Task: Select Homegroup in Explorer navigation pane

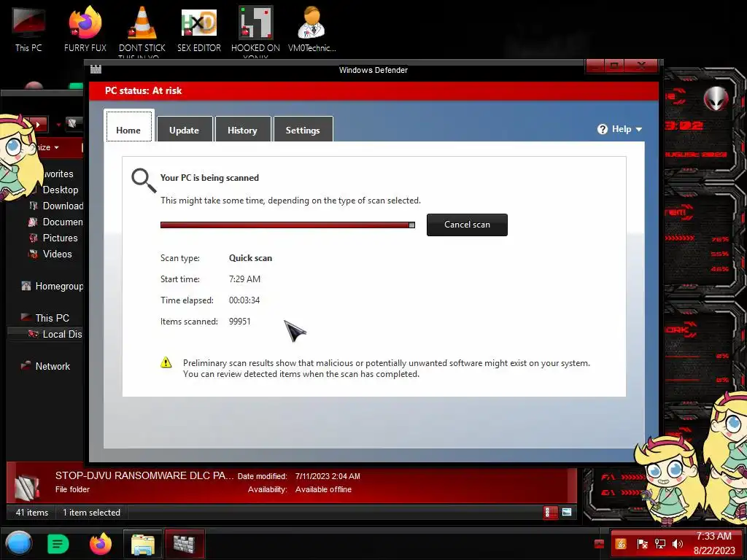Action: coord(53,286)
